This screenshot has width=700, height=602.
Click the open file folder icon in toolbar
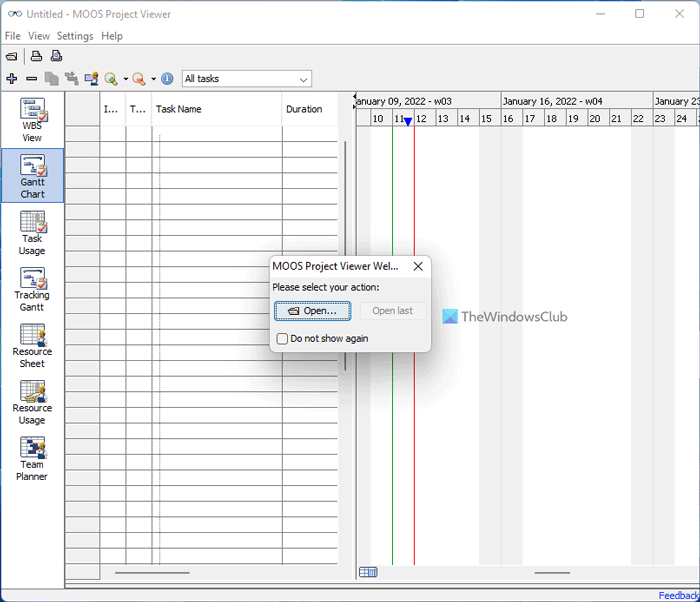click(x=11, y=56)
